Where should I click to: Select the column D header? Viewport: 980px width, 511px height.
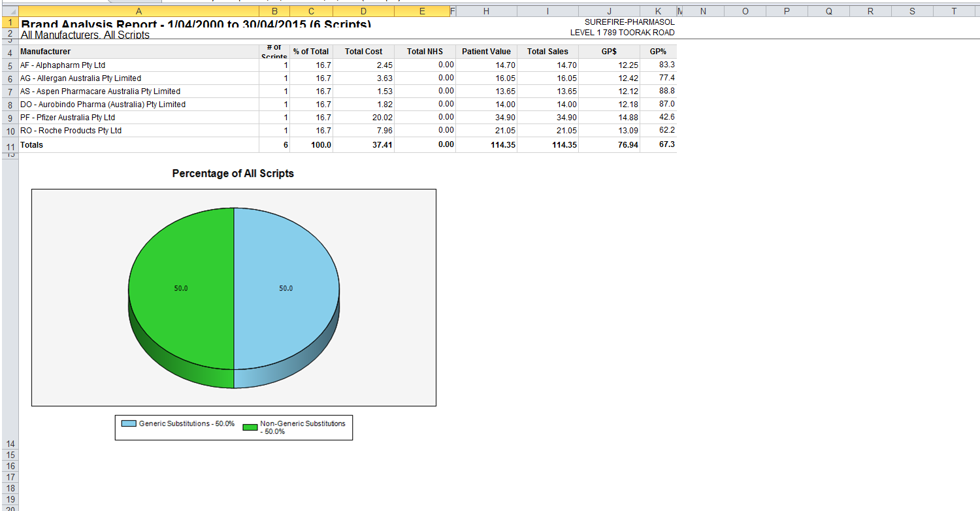(x=362, y=10)
